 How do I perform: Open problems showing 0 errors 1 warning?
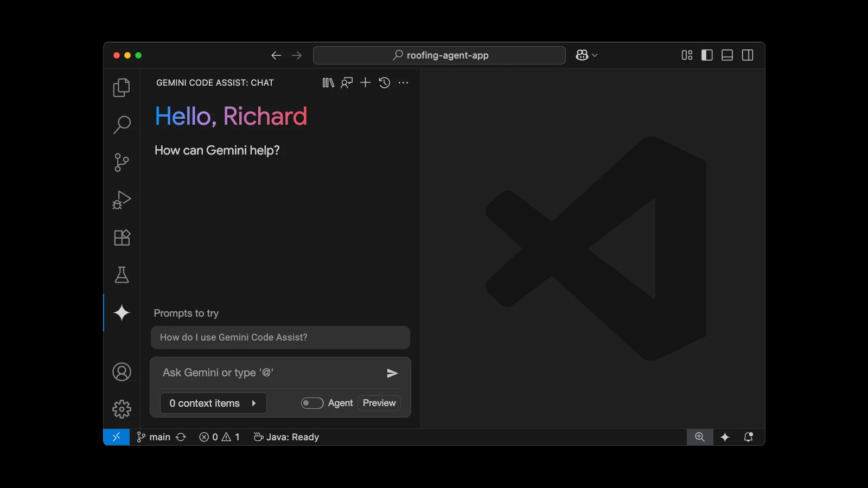(x=219, y=437)
